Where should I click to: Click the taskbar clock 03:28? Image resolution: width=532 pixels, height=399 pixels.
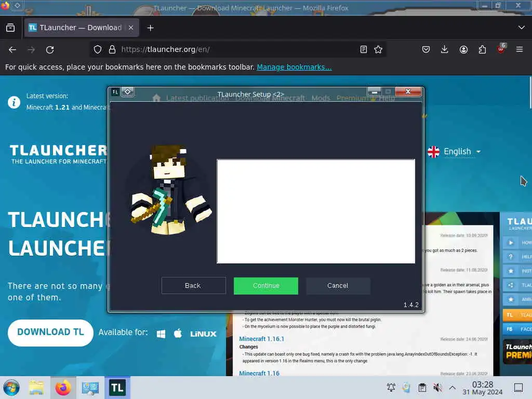(x=483, y=388)
